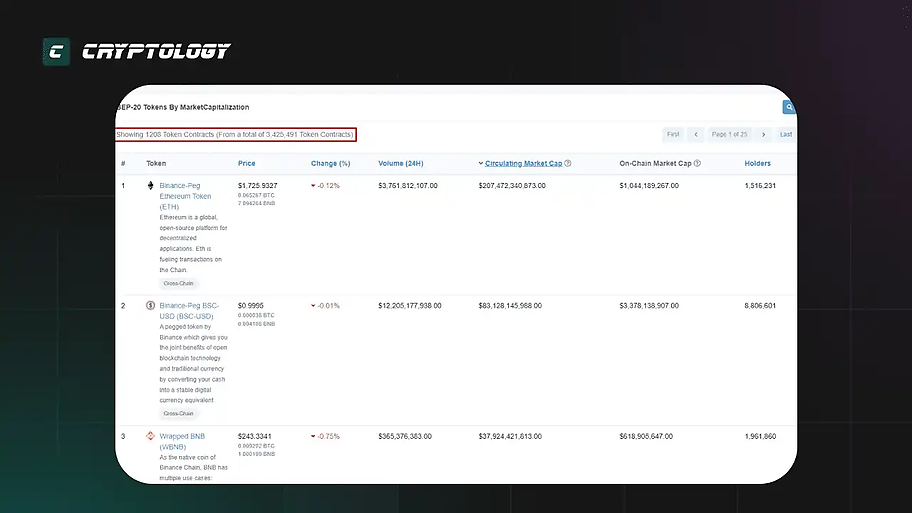Open Binance-Peg BSC-USD token link
912x513 pixels.
click(189, 311)
